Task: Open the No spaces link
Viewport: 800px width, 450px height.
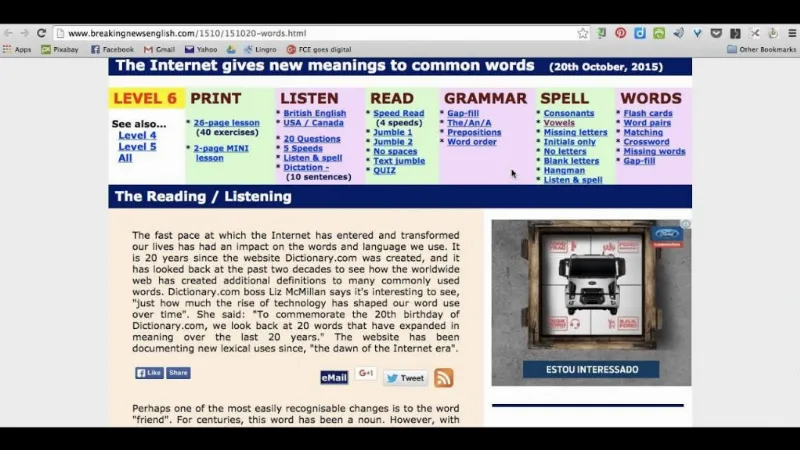Action: click(x=395, y=152)
